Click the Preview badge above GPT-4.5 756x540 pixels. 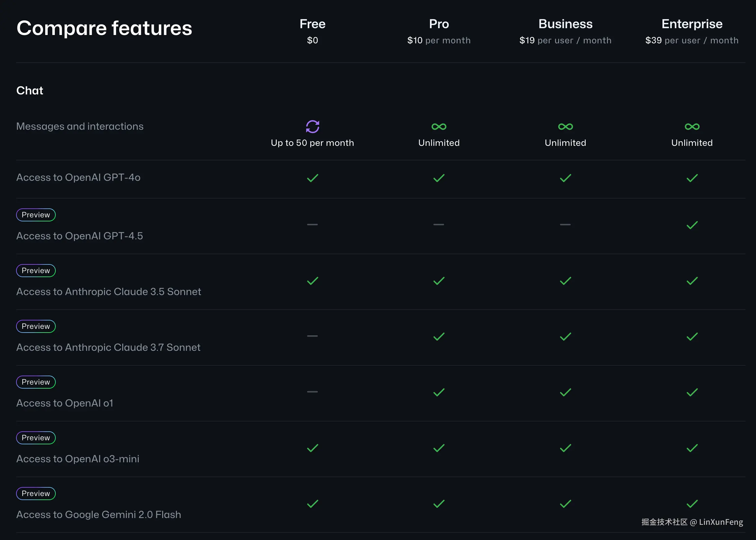point(36,215)
